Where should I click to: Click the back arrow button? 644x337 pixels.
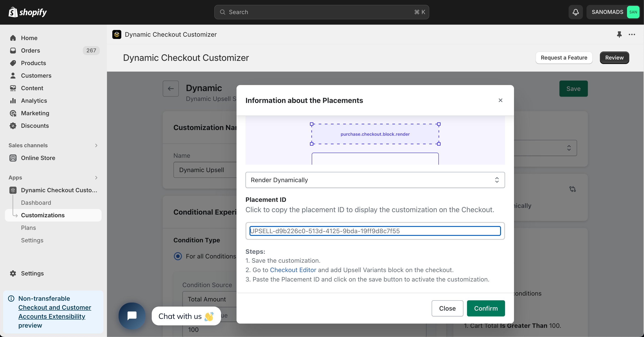coord(171,88)
